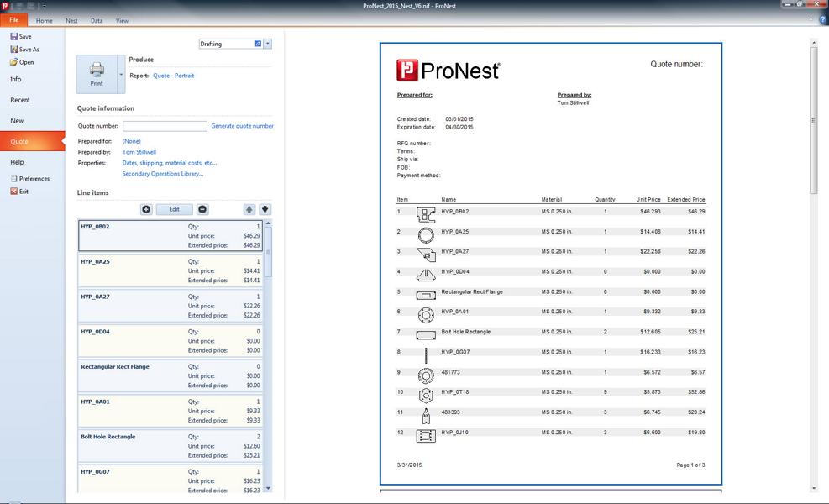Image resolution: width=829 pixels, height=504 pixels.
Task: Click the HYP_0B02 part thumbnail in the preview
Action: click(426, 214)
